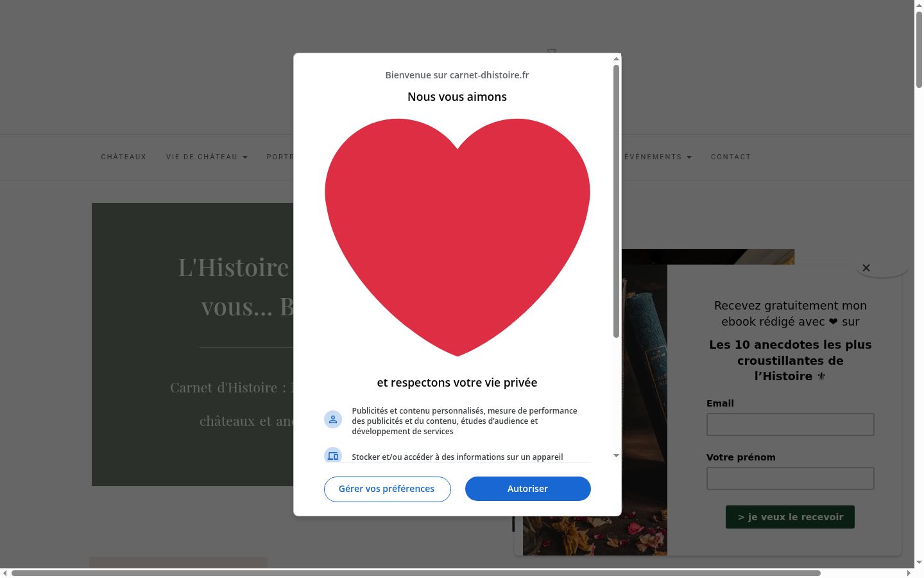Click the horizontal scrollbar right arrow
The image size is (924, 578).
[909, 573]
